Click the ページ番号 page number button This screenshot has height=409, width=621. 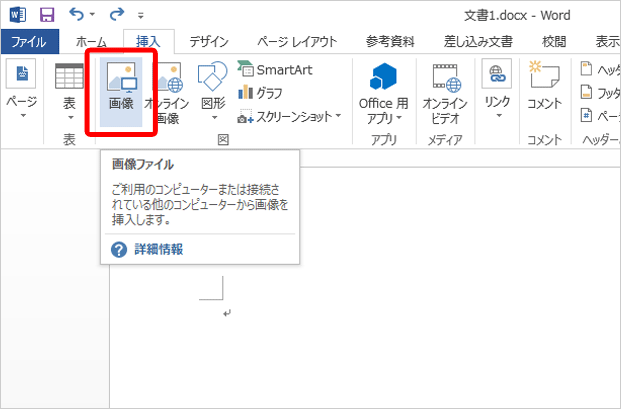[600, 116]
